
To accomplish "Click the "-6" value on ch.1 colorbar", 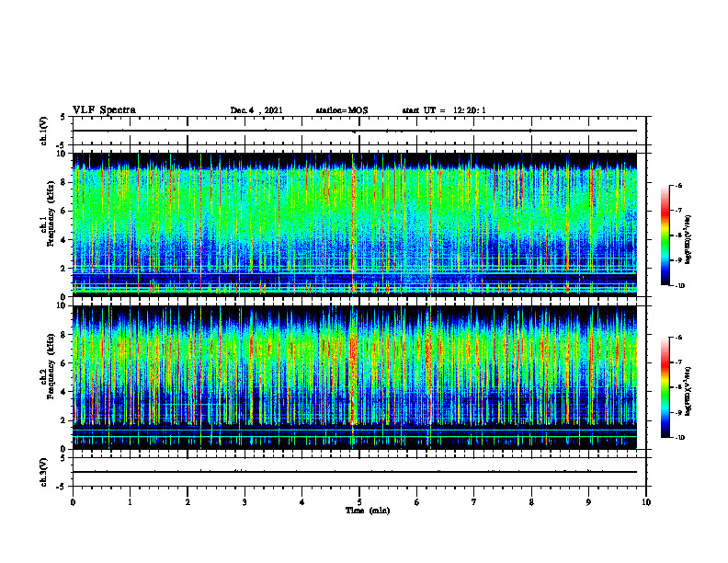I will point(679,185).
